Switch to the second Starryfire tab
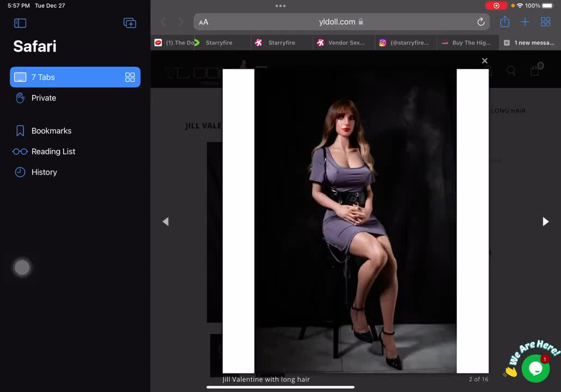The height and width of the screenshot is (392, 561). [282, 42]
